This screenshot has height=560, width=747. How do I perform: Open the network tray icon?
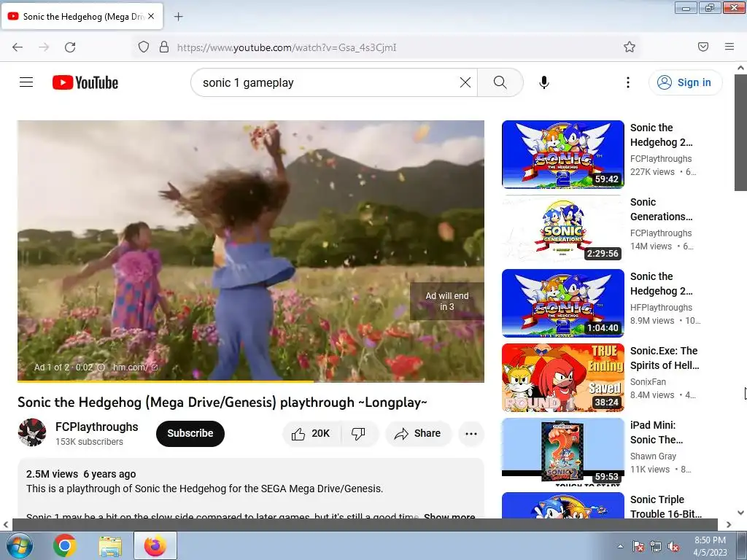click(x=656, y=546)
